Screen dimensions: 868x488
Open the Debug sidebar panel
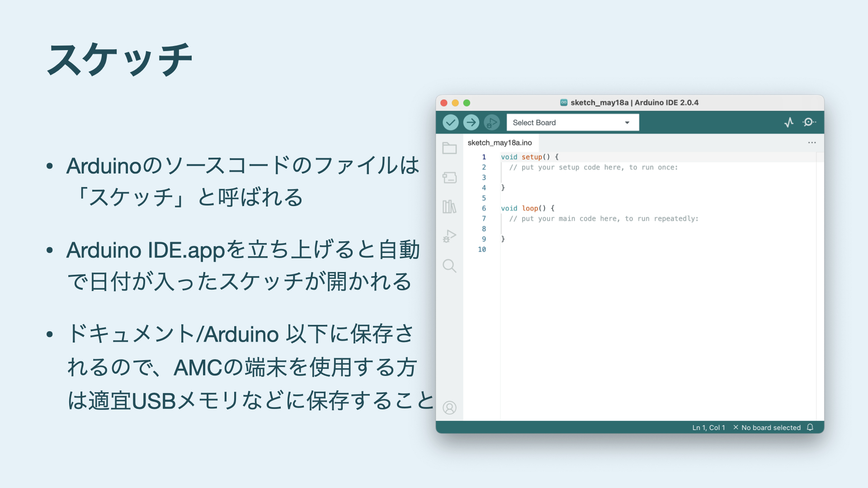pyautogui.click(x=449, y=236)
